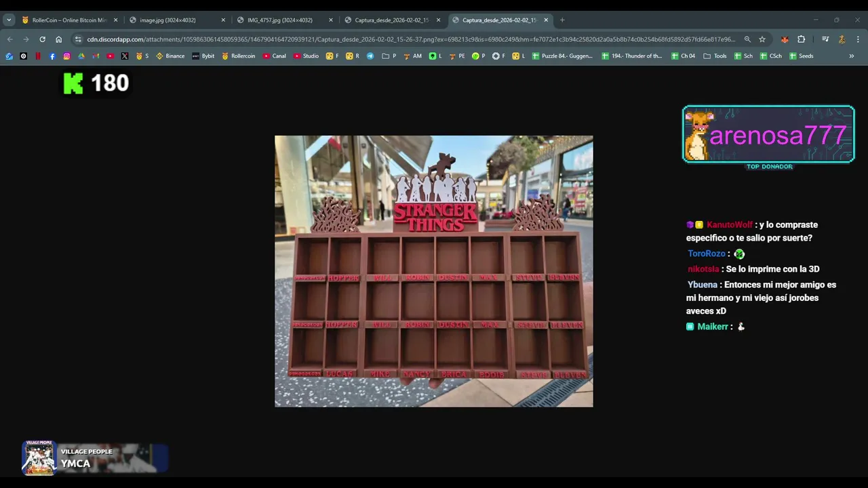
Task: Open the PE bookmark
Action: (x=458, y=56)
